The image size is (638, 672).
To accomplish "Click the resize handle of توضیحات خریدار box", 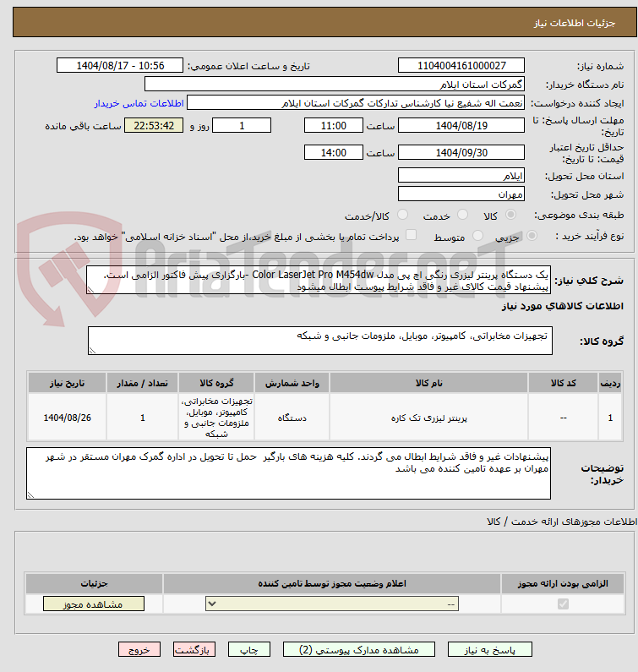I will point(30,495).
